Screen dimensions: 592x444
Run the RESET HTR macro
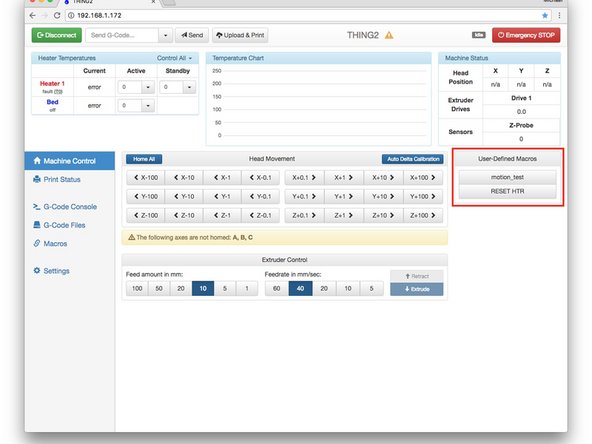click(507, 191)
